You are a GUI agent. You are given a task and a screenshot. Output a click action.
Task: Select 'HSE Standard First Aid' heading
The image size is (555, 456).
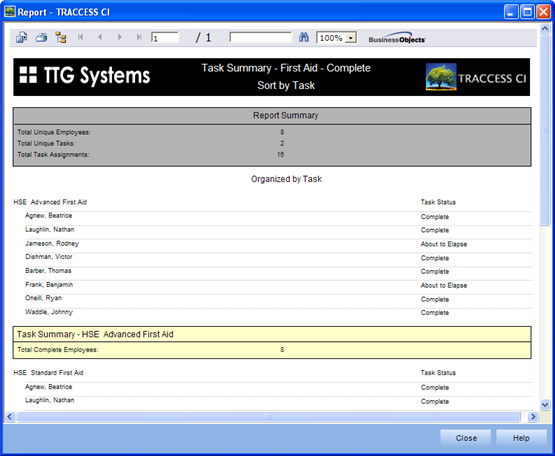pyautogui.click(x=48, y=373)
